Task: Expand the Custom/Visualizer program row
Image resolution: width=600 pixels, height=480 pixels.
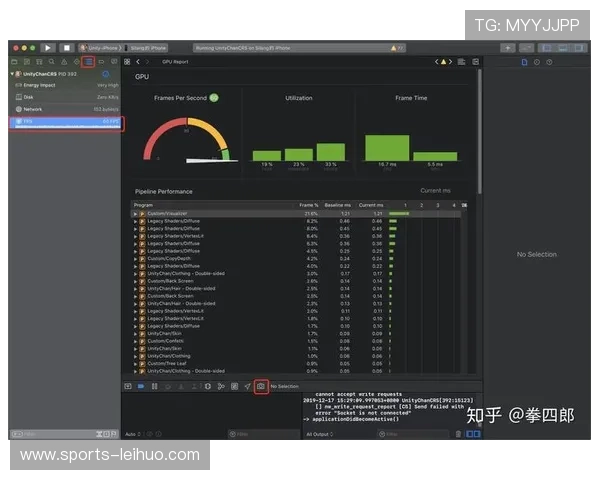Action: (x=135, y=213)
